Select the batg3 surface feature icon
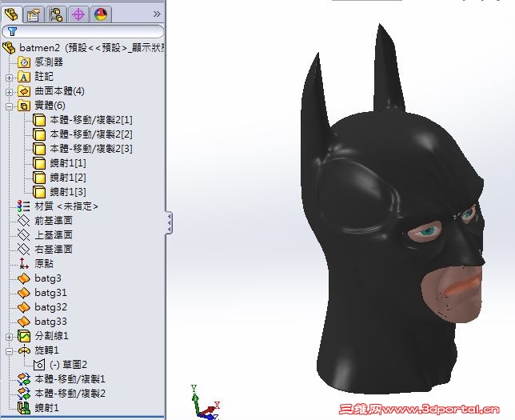This screenshot has width=515, height=420. pyautogui.click(x=24, y=278)
